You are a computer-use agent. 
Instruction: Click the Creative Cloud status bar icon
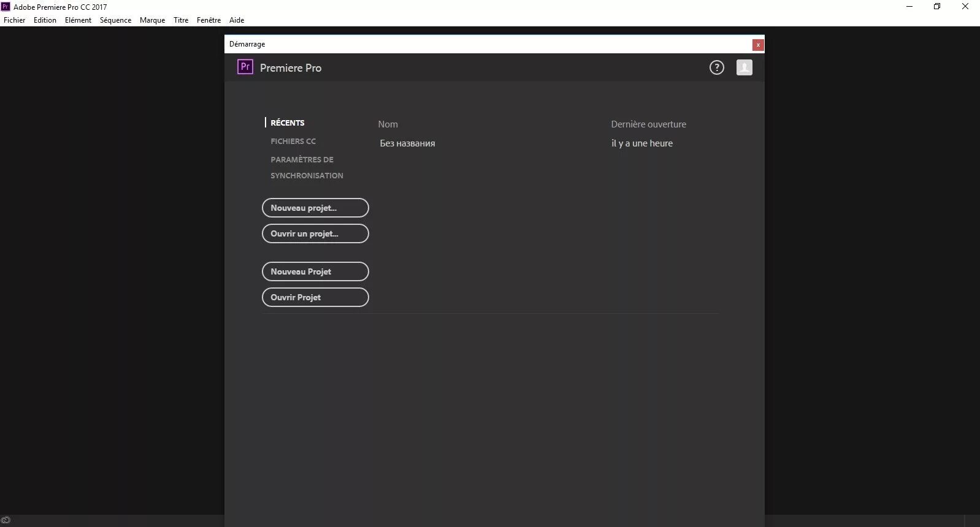tap(6, 520)
